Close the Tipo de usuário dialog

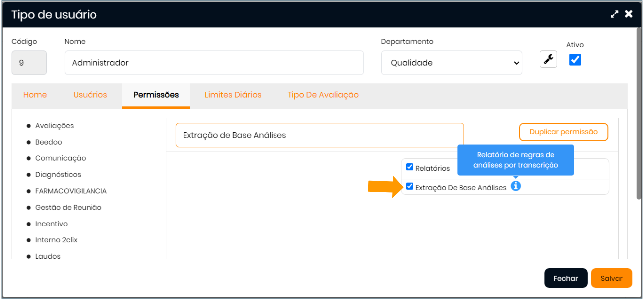click(629, 14)
